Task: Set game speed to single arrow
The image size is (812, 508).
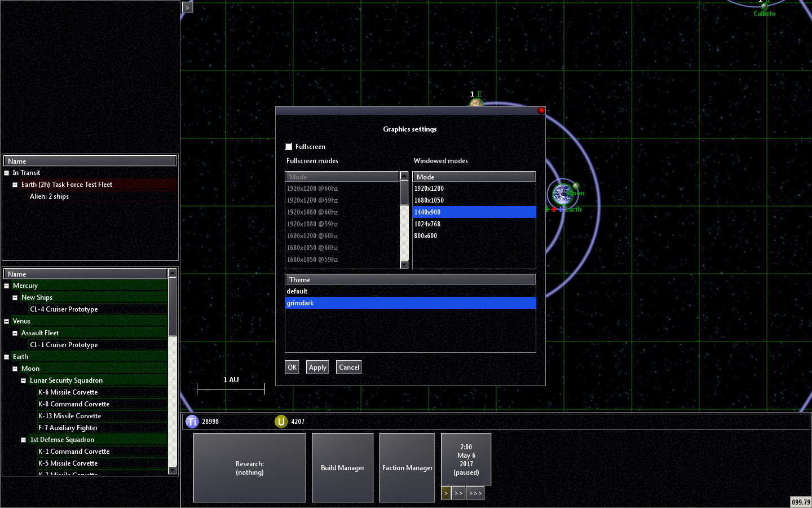Action: pos(445,493)
